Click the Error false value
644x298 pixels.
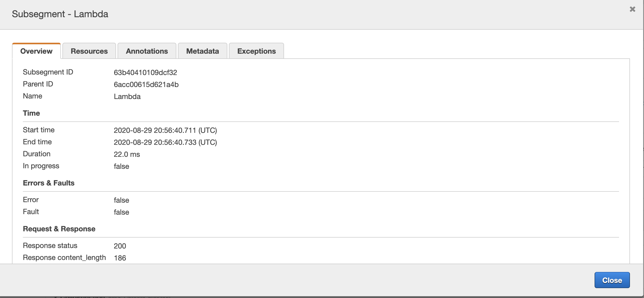(x=121, y=200)
